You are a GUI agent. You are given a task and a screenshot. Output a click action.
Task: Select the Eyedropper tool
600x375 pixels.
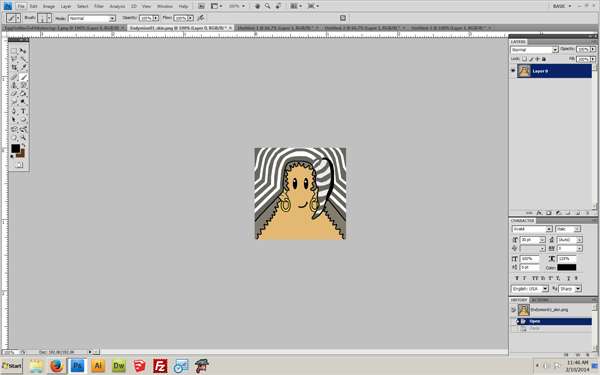23,67
